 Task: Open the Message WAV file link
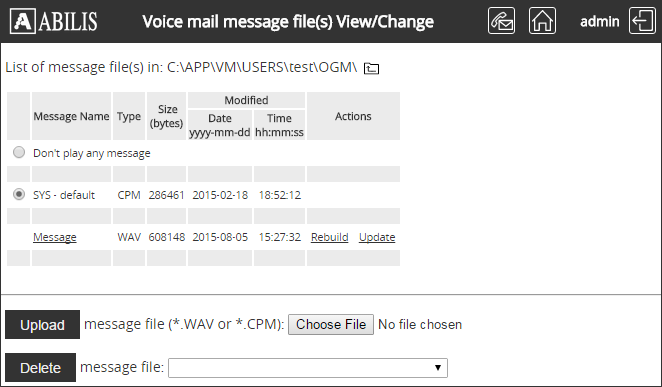(55, 237)
